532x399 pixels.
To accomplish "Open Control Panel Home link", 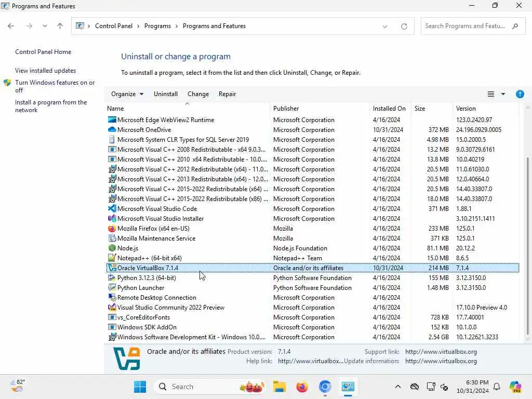I will click(43, 52).
